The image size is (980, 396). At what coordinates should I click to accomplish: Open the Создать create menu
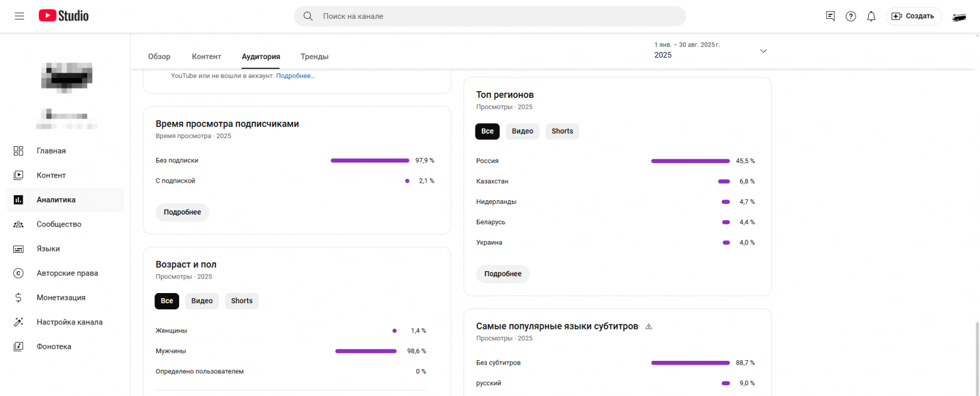913,16
